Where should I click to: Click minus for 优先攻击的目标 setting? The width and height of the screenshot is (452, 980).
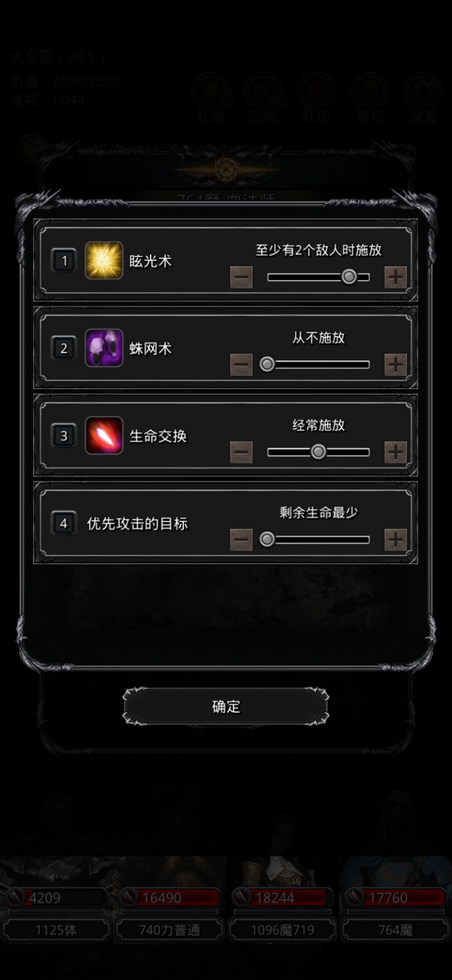[241, 539]
